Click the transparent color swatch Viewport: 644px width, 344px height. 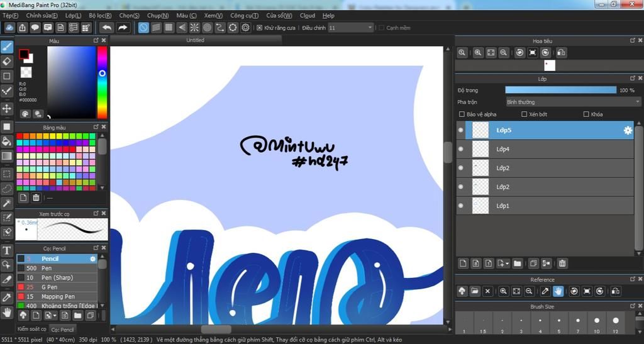[26, 73]
